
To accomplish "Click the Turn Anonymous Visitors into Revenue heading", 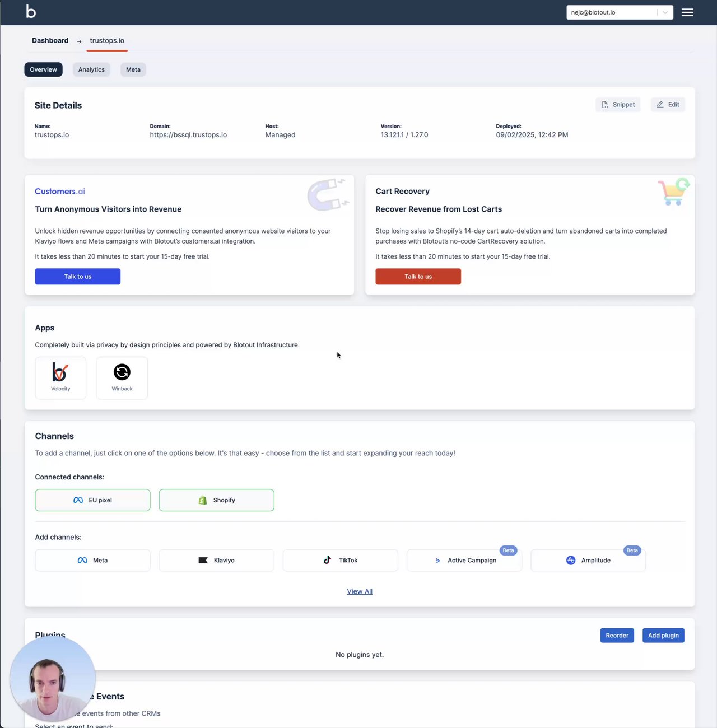I will pyautogui.click(x=108, y=209).
